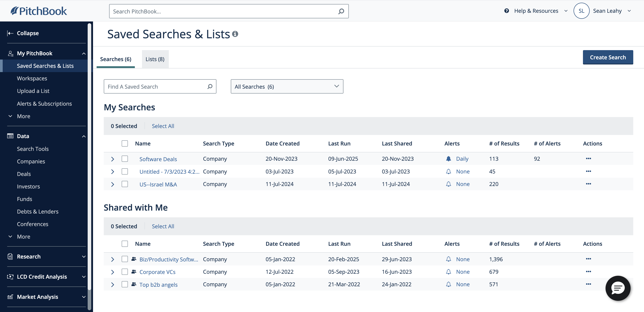Collapse the left navigation sidebar
Image resolution: width=644 pixels, height=312 pixels.
coord(23,33)
